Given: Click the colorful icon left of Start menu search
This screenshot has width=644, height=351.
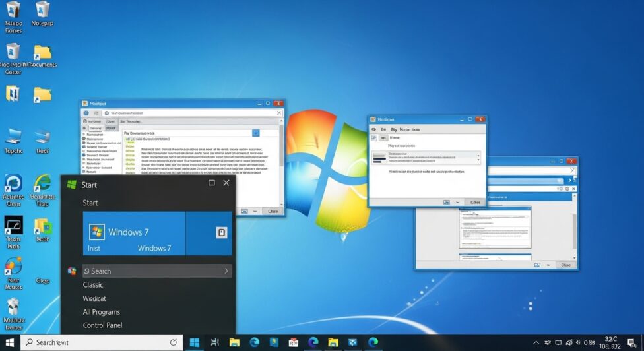Looking at the screenshot, I should tap(72, 271).
